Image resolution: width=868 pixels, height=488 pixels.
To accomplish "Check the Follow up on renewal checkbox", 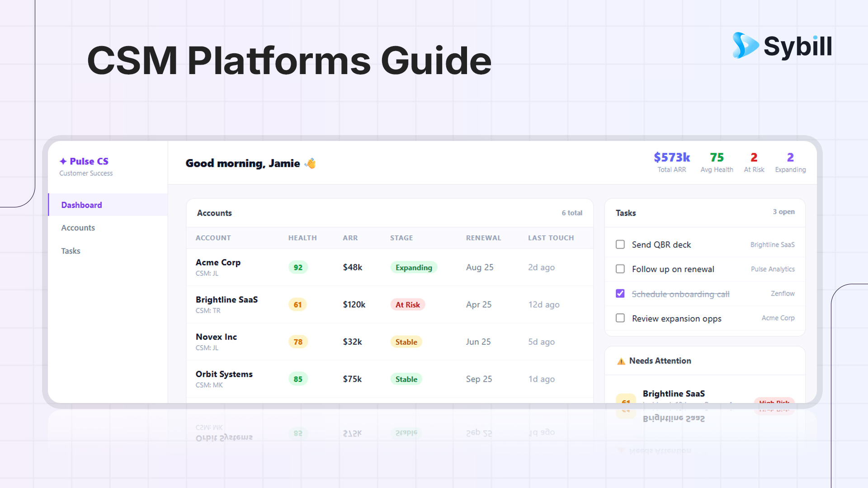I will 620,269.
